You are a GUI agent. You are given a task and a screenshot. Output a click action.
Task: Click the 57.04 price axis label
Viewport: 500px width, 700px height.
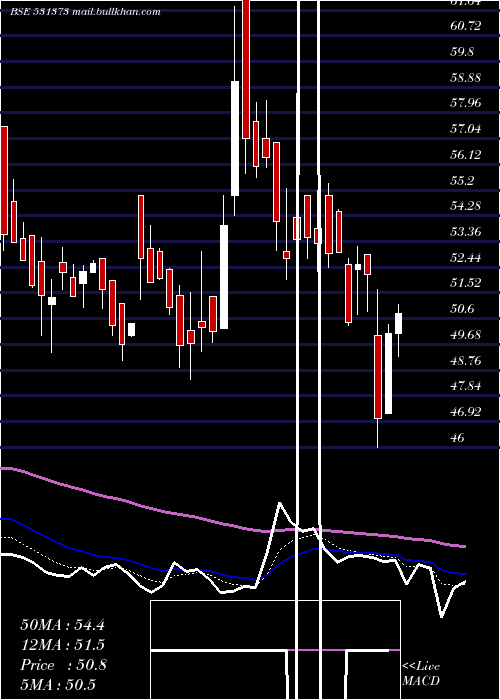466,129
